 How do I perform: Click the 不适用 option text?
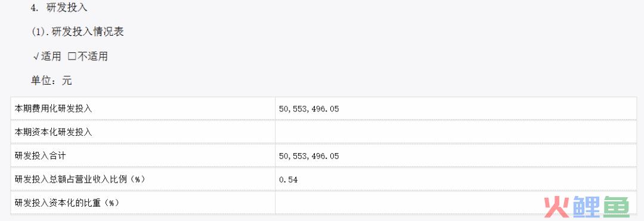[92, 57]
